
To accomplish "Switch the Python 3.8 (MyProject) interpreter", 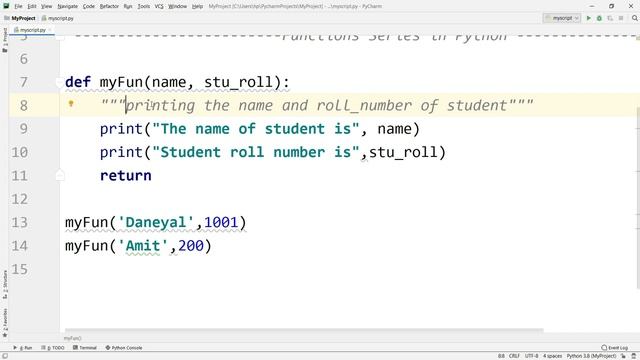I will (x=591, y=356).
